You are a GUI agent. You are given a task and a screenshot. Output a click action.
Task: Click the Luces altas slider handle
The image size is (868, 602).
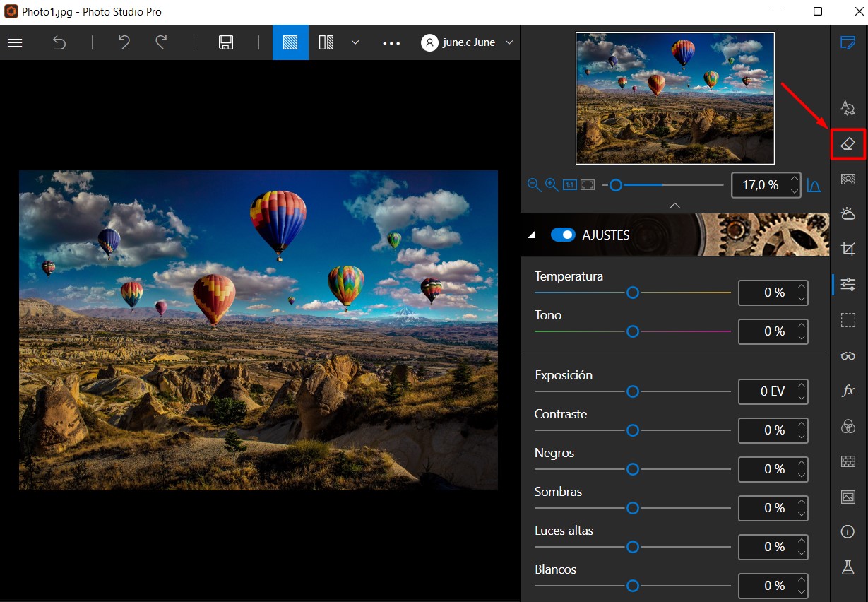pyautogui.click(x=633, y=547)
